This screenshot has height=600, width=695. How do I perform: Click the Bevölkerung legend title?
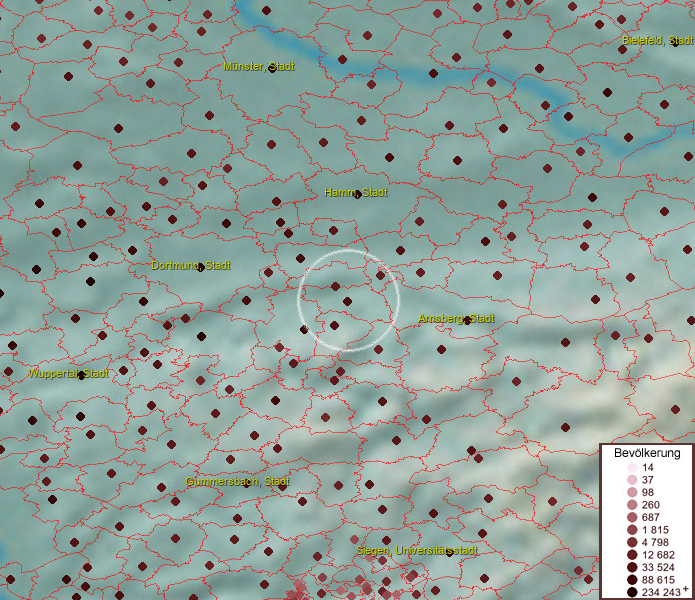tap(647, 453)
